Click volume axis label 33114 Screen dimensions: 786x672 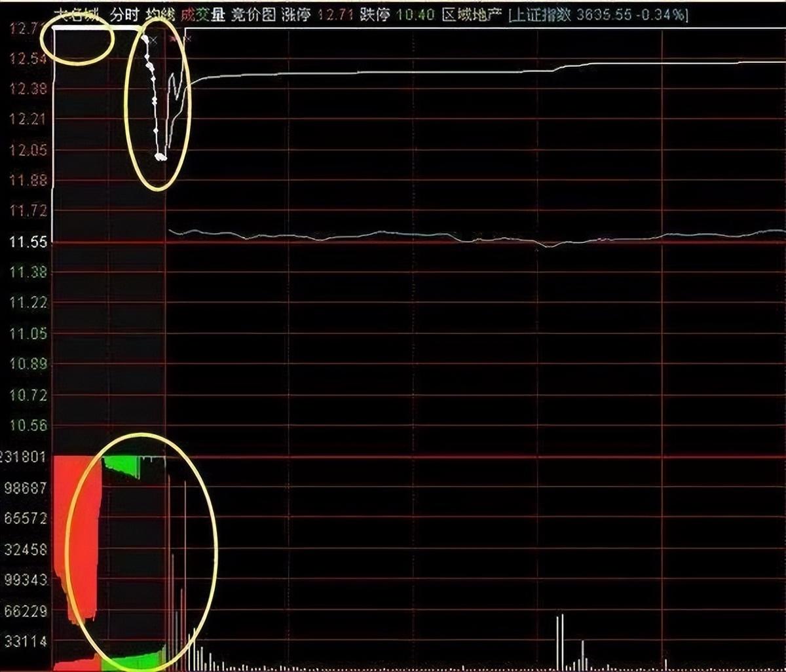click(26, 642)
